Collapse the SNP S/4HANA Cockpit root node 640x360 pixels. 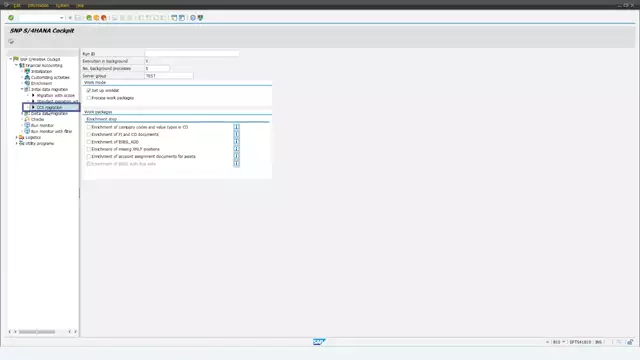coord(11,59)
